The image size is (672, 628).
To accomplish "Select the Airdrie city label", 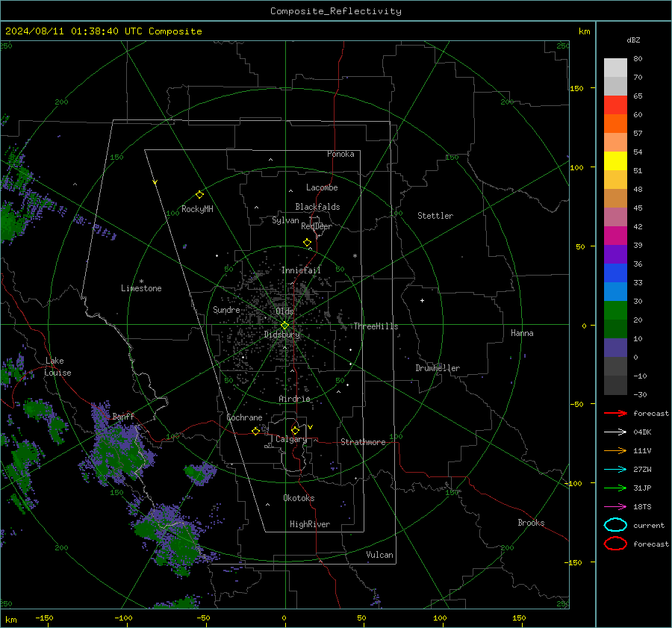I will coord(294,399).
